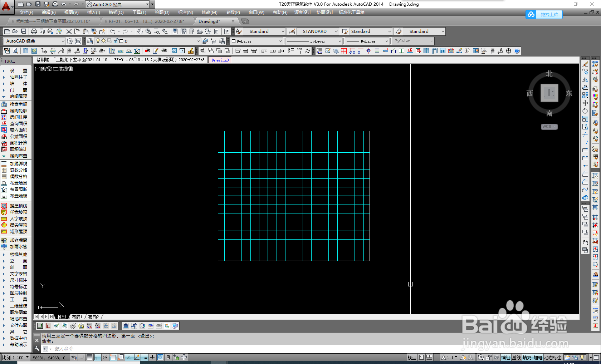Click the 加雨水管 tool
601x364 pixels.
point(14,247)
